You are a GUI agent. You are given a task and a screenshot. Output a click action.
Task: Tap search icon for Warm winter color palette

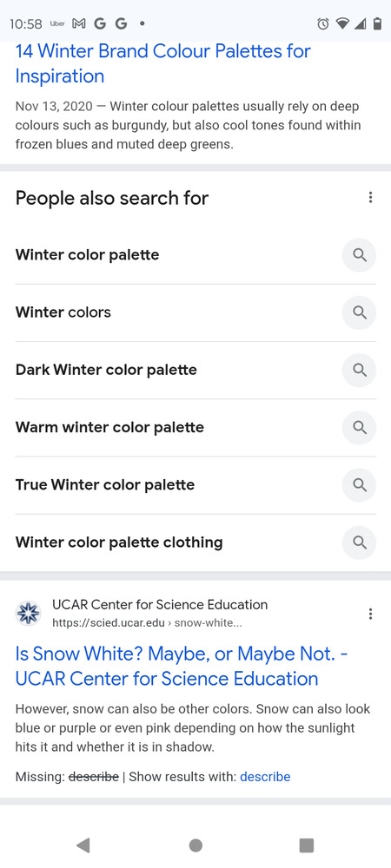click(360, 428)
